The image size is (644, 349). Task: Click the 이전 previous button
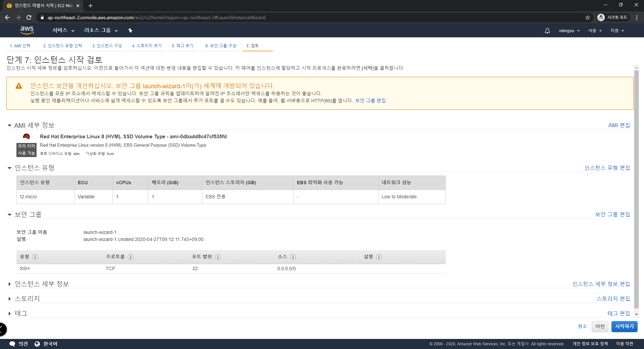coord(600,327)
